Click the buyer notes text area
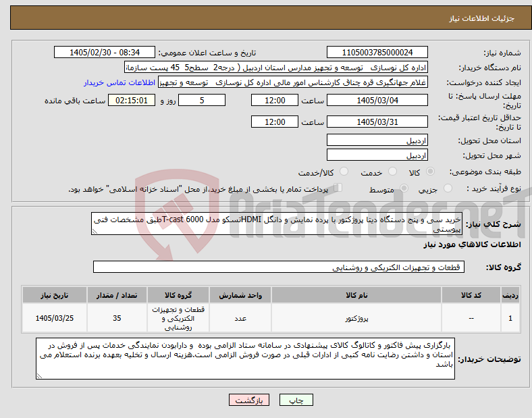The width and height of the screenshot is (532, 418). (x=245, y=359)
